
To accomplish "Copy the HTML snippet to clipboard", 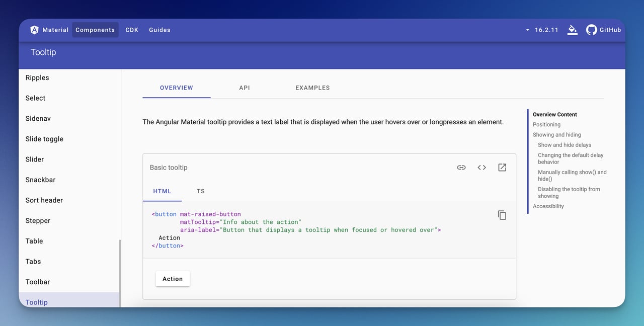I will pyautogui.click(x=502, y=215).
